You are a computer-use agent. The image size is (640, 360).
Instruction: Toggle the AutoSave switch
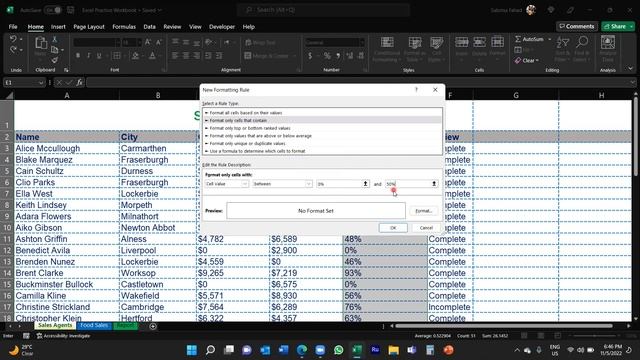[53, 10]
